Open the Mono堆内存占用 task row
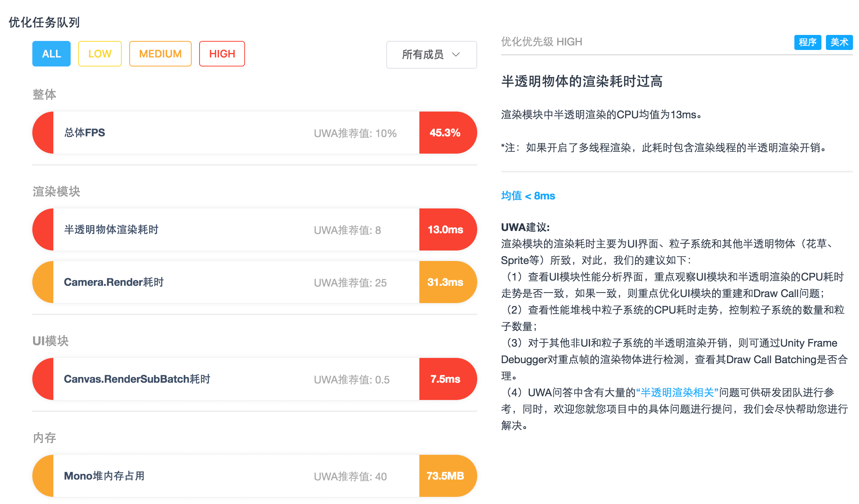 coord(255,476)
